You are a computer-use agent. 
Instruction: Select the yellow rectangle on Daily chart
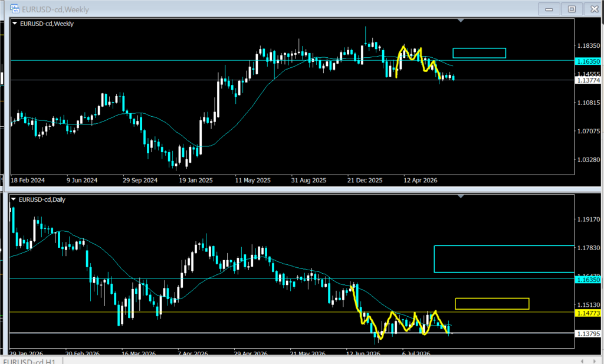click(x=492, y=303)
